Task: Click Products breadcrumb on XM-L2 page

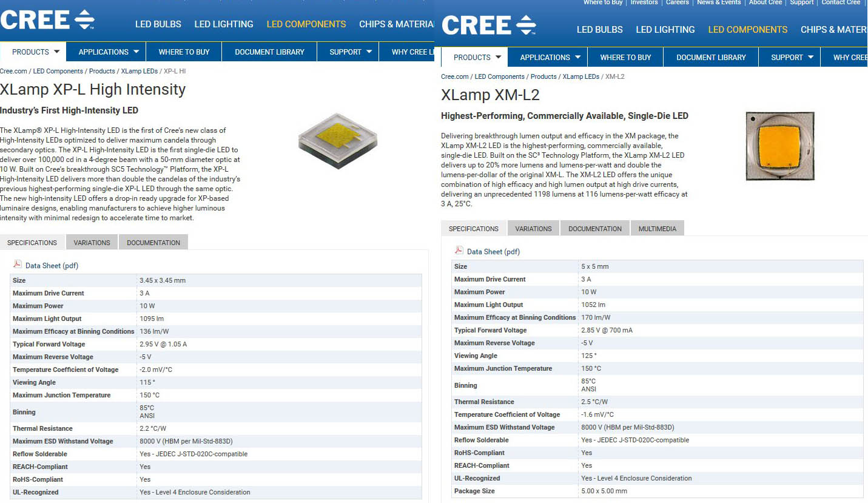Action: (x=543, y=77)
